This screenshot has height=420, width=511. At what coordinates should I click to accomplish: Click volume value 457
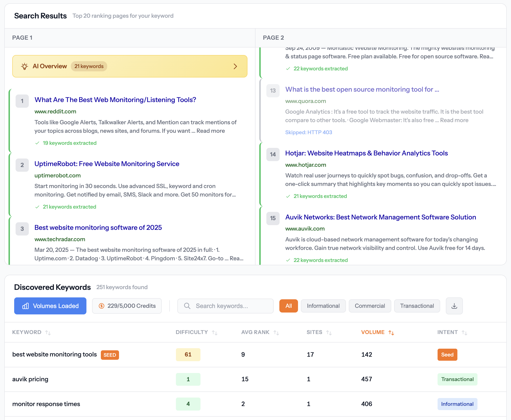(367, 379)
